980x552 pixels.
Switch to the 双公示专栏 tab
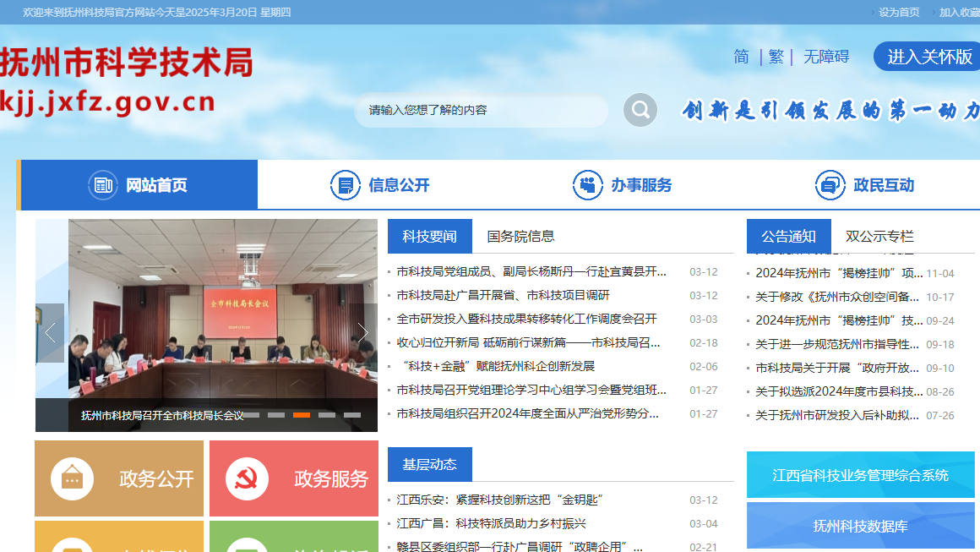point(879,237)
